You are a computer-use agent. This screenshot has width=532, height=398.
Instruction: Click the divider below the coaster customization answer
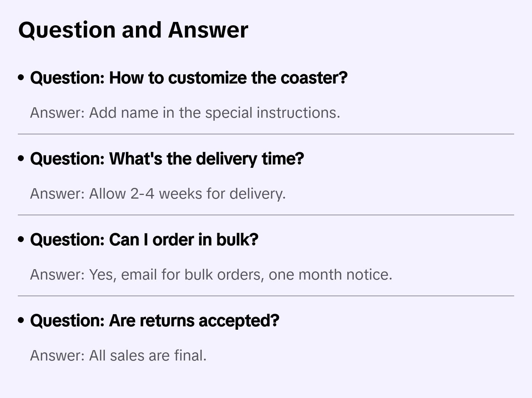tap(266, 134)
